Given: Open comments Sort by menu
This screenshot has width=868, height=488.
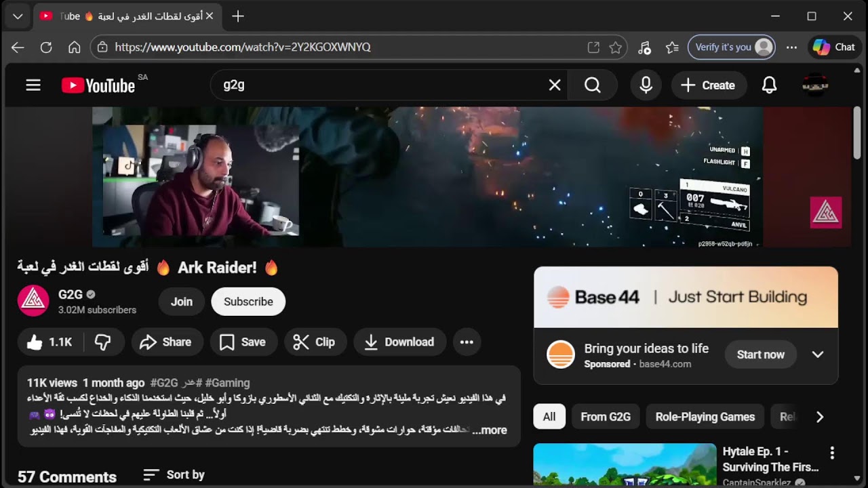Looking at the screenshot, I should [x=174, y=475].
